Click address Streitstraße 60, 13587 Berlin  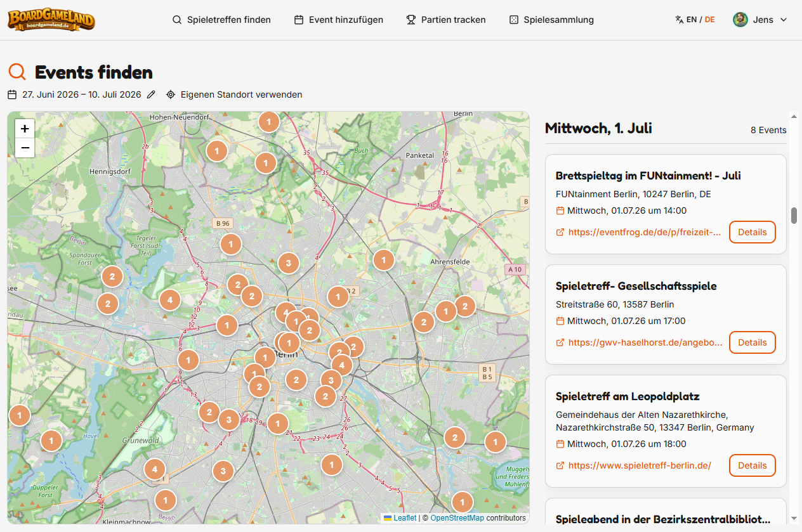click(615, 304)
